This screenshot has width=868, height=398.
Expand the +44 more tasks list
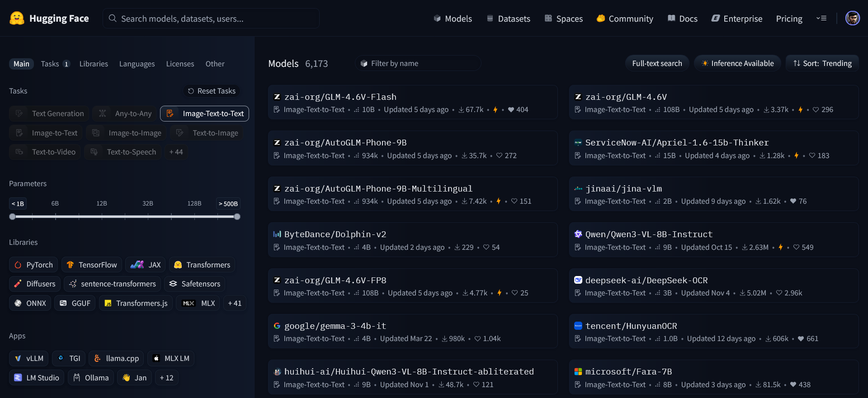[x=176, y=152]
